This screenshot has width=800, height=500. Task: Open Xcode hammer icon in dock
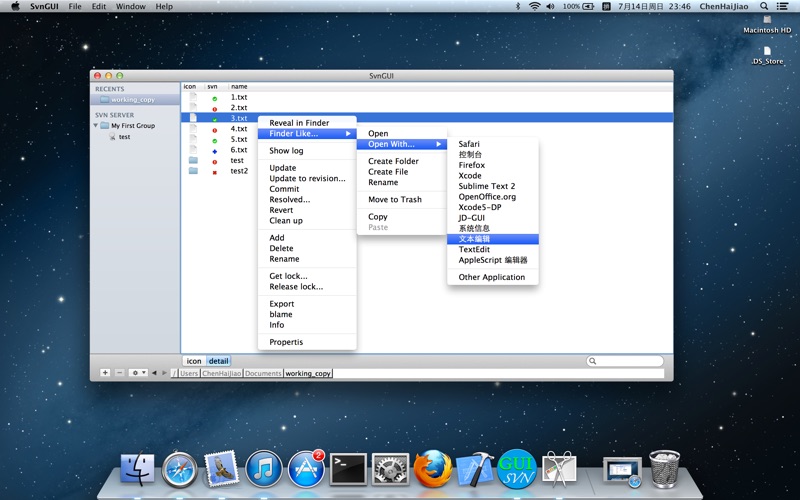point(474,468)
